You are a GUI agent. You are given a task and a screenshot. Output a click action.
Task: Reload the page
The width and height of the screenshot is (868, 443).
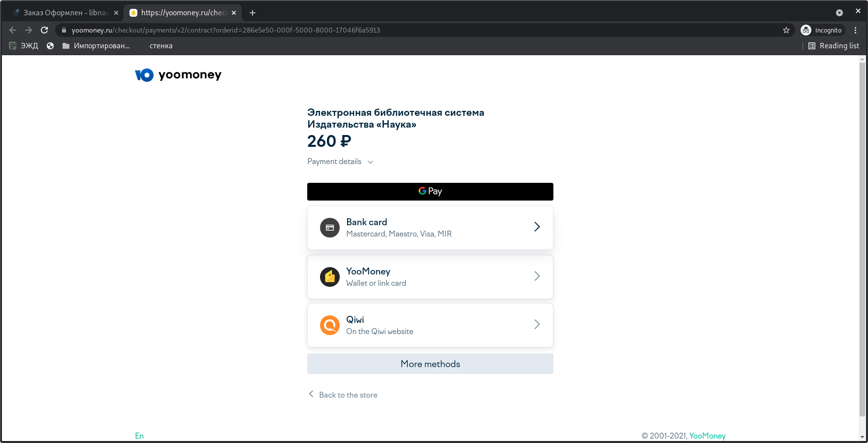click(44, 30)
